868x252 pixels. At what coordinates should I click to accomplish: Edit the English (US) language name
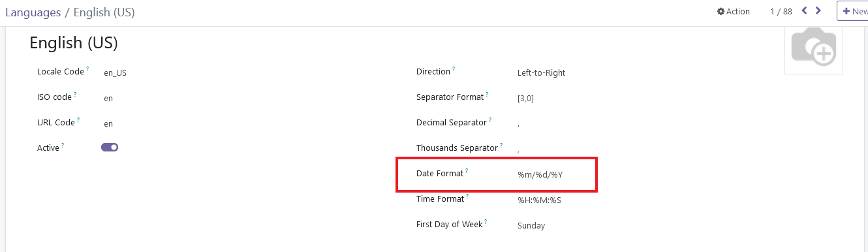(x=74, y=43)
